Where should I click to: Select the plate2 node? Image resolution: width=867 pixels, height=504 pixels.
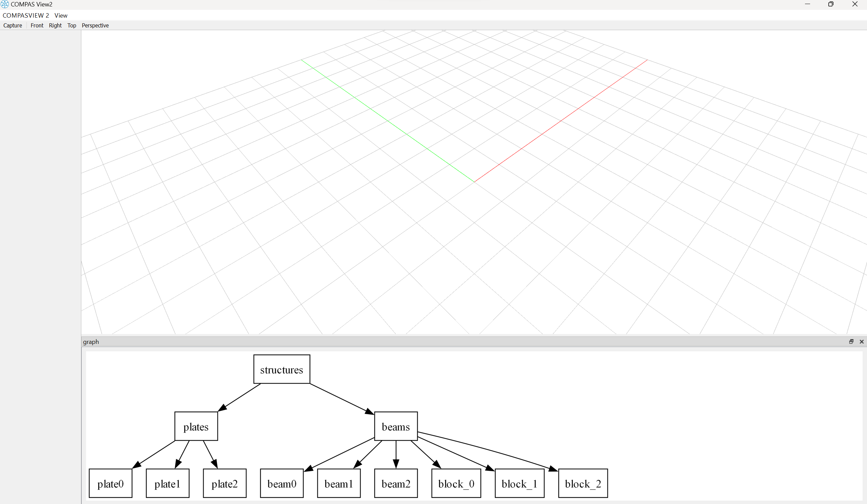coord(224,483)
